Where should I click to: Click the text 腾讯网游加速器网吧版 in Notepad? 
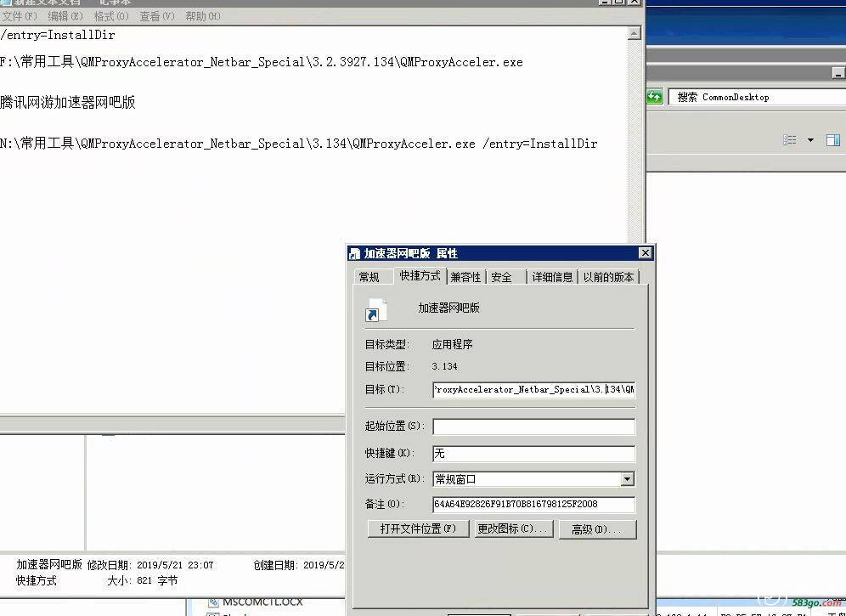click(x=68, y=103)
